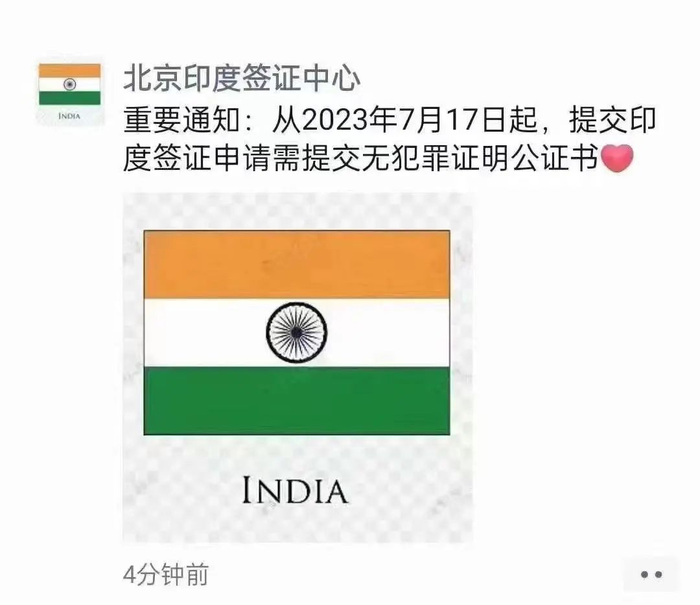Open the two-dot like and comment menu

coord(651,574)
